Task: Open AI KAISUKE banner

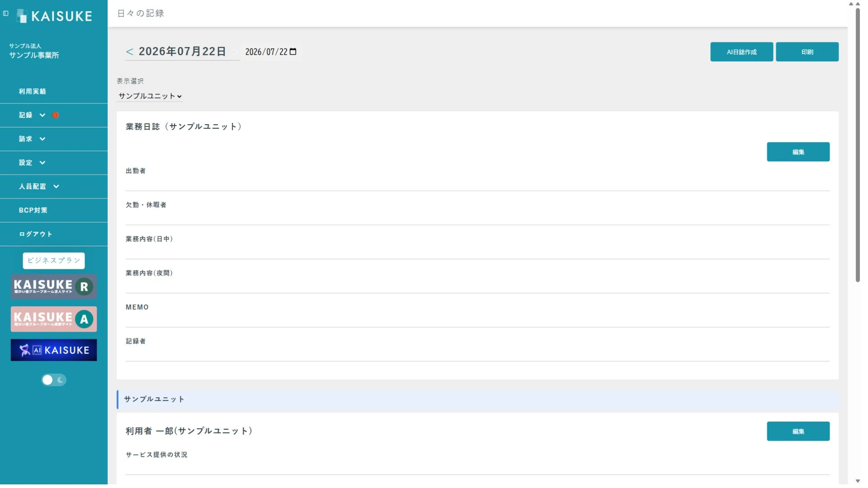Action: pos(54,350)
